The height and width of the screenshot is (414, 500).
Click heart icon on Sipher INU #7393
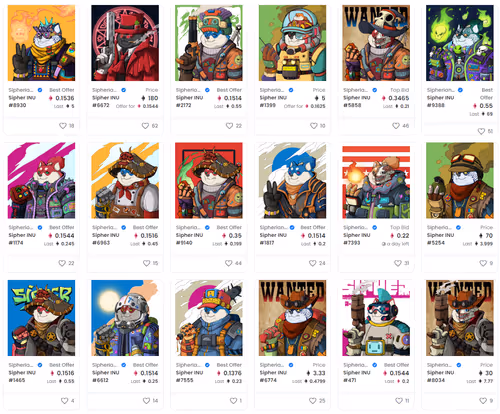pos(398,263)
